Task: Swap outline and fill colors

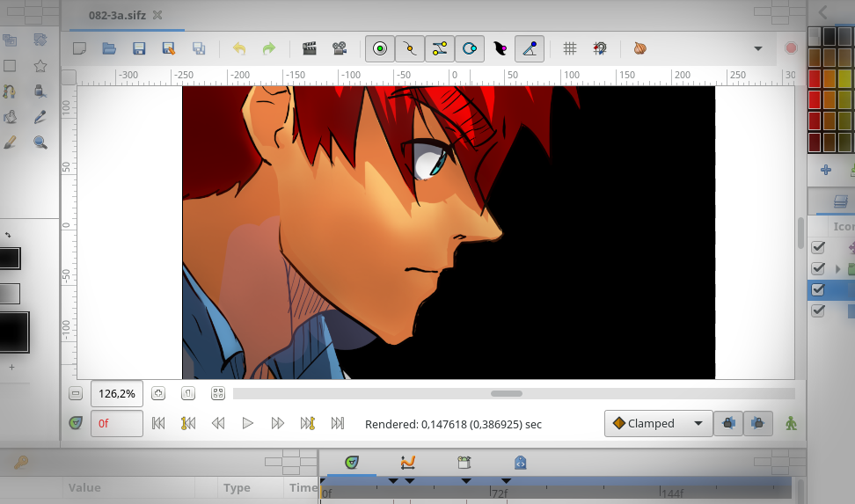Action: click(x=8, y=235)
